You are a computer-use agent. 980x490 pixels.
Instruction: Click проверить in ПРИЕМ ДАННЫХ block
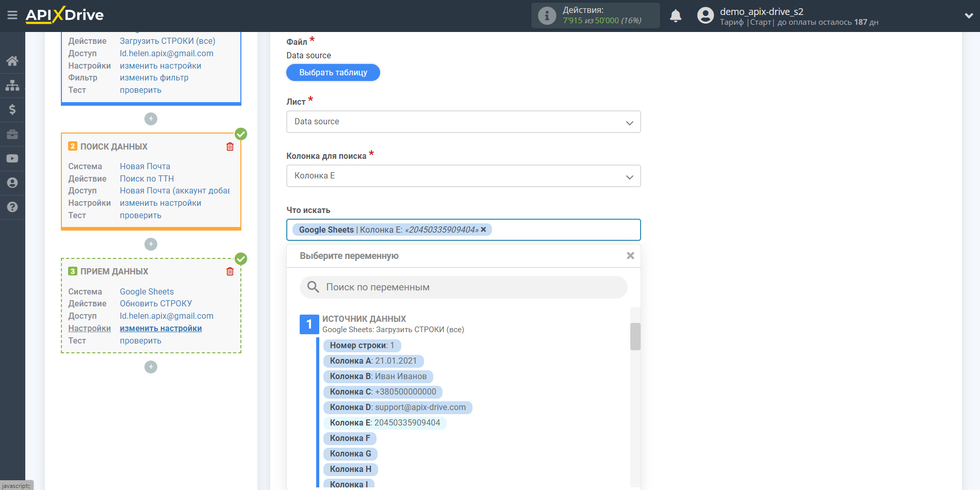(x=141, y=340)
